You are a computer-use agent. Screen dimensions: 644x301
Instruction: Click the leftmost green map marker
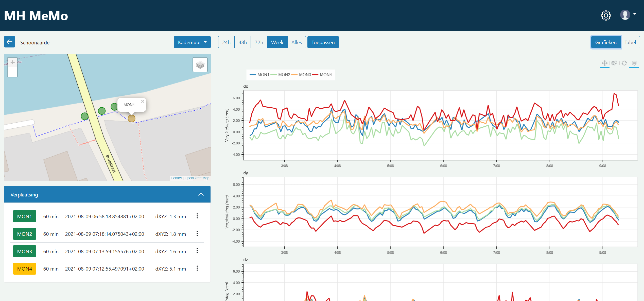(x=84, y=116)
